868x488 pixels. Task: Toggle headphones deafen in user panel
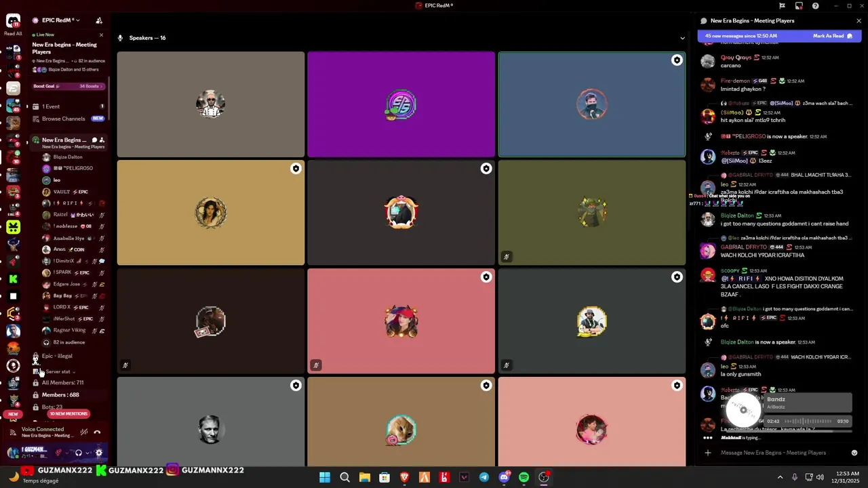[79, 453]
